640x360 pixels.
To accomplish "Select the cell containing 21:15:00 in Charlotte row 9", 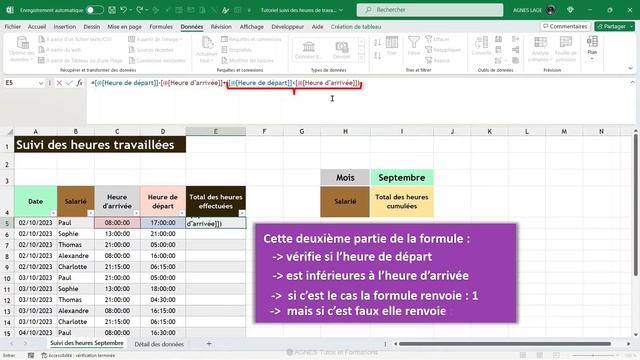I will [117, 267].
